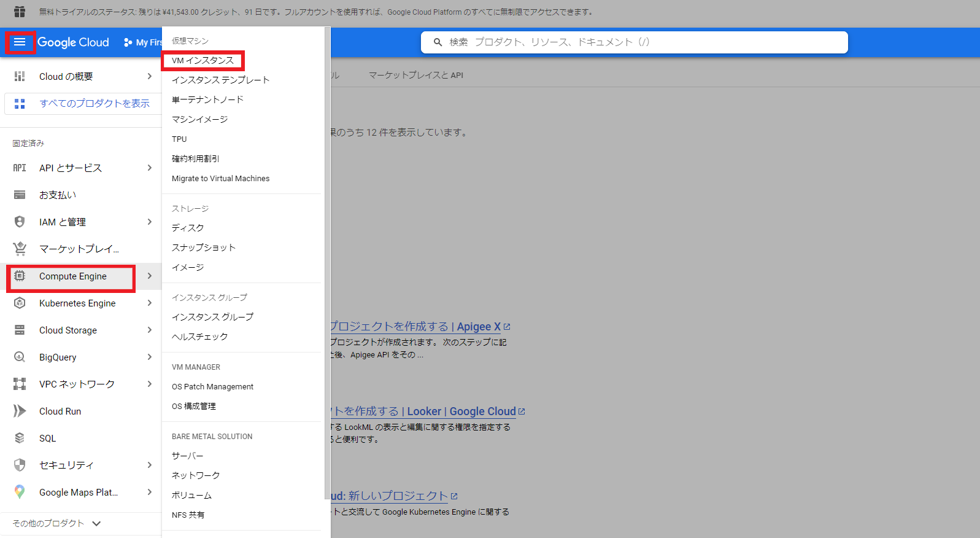Expand Cloud Storage submenu arrow
This screenshot has width=980, height=538.
[149, 330]
